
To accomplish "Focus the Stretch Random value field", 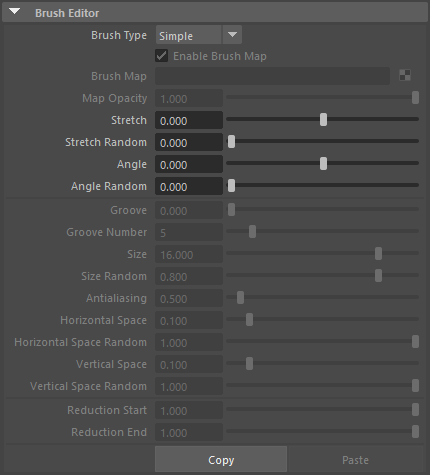I will [x=189, y=142].
